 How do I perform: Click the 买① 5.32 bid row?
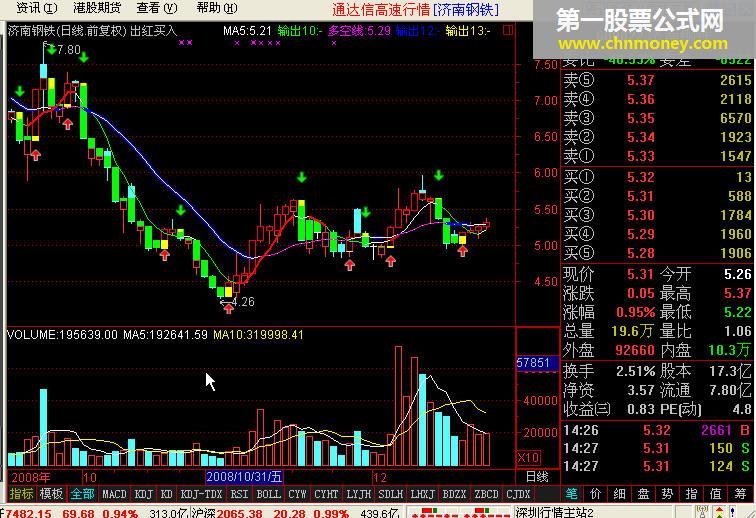(658, 177)
